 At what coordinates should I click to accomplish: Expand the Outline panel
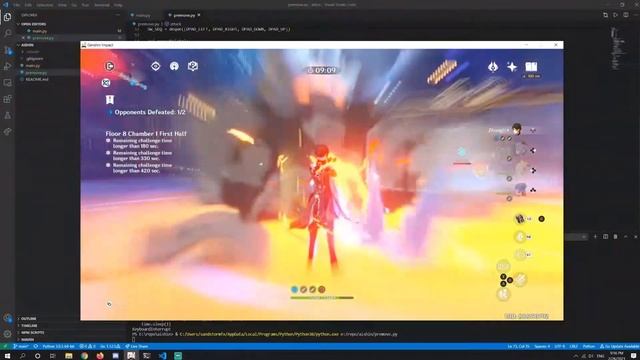pyautogui.click(x=29, y=319)
